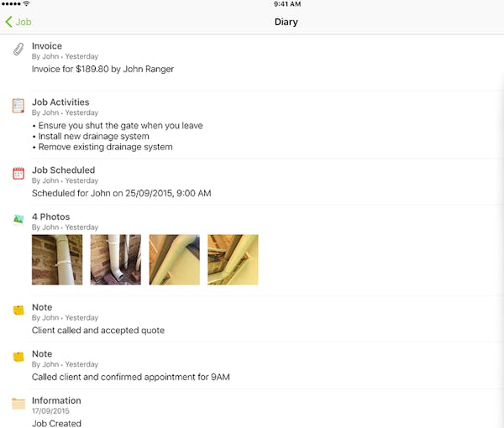Select the Job Activities diary entry title
The height and width of the screenshot is (428, 504).
tap(60, 102)
